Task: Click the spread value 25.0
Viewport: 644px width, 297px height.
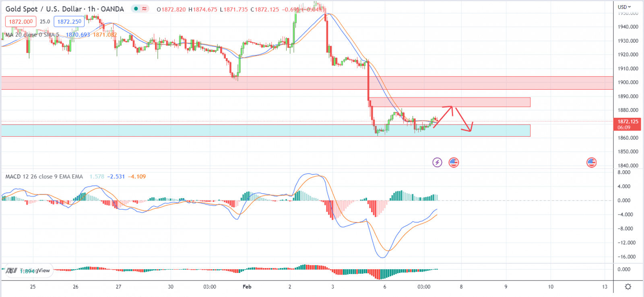Action: 45,22
